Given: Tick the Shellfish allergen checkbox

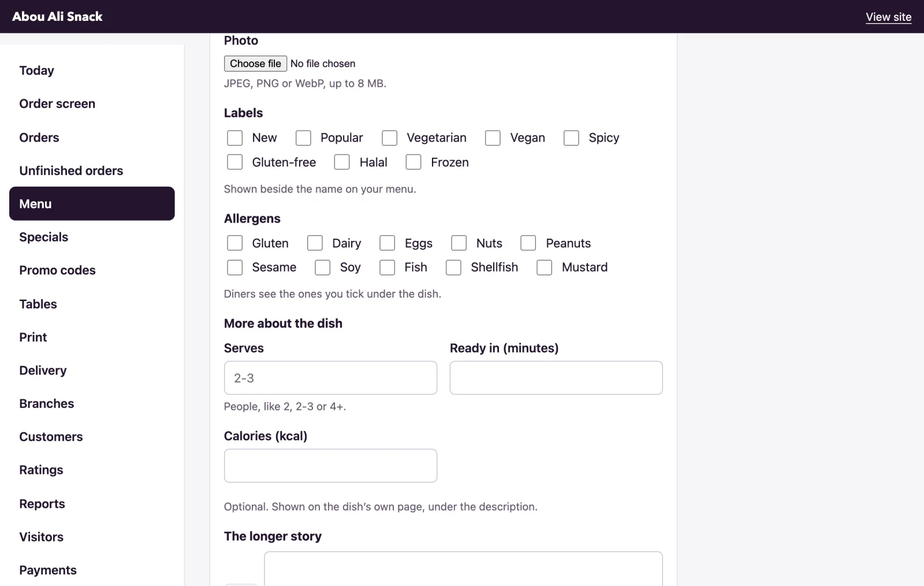Looking at the screenshot, I should (453, 268).
